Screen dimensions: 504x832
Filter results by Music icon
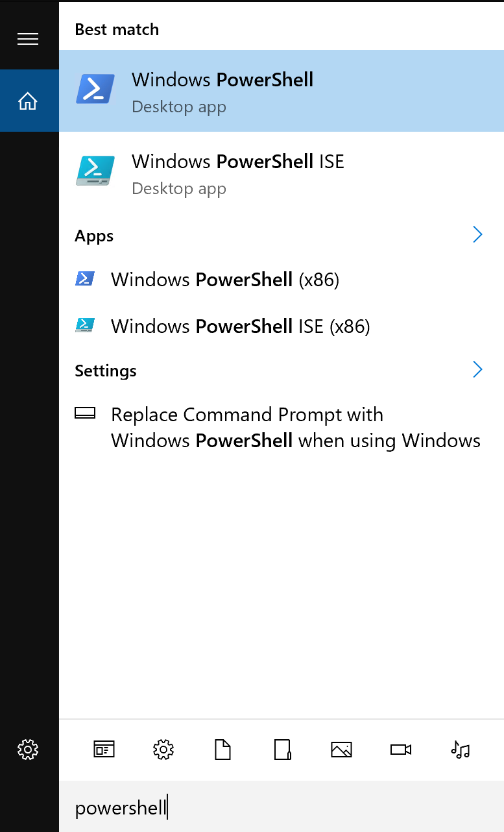click(x=460, y=750)
